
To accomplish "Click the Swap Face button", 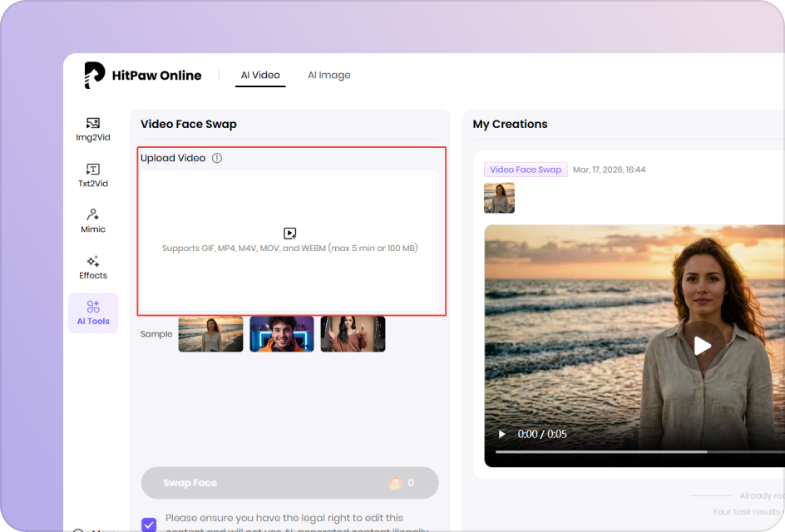I will [x=289, y=483].
